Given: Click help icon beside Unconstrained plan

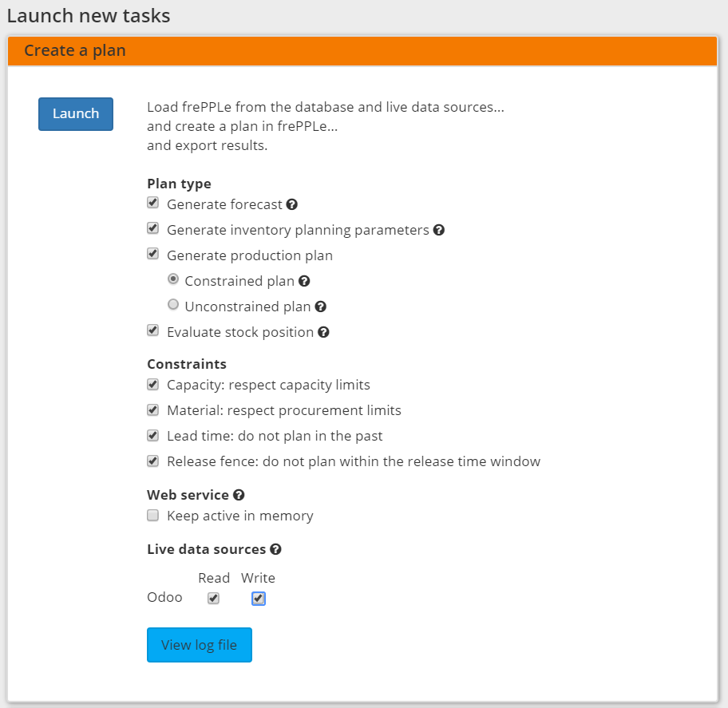Looking at the screenshot, I should [x=321, y=307].
